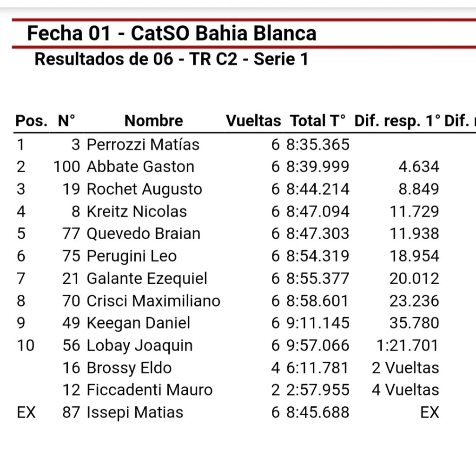Click the Crisci Maximiliano name
Screen dimensions: 476x450
[x=153, y=301]
